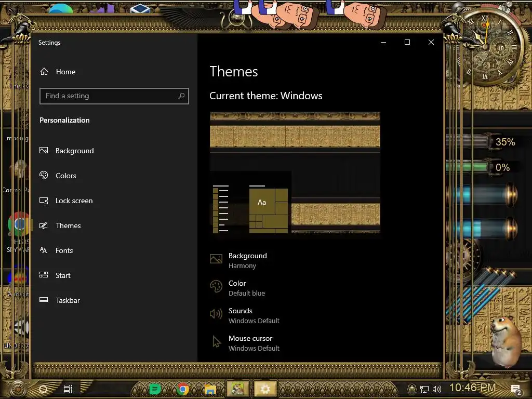Open Cortana search circle on taskbar
The height and width of the screenshot is (399, 532).
[x=43, y=389]
